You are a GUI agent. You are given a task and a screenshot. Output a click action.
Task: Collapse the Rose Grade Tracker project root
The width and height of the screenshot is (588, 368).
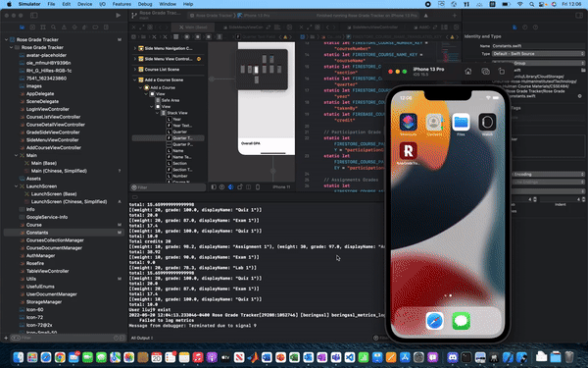6,39
